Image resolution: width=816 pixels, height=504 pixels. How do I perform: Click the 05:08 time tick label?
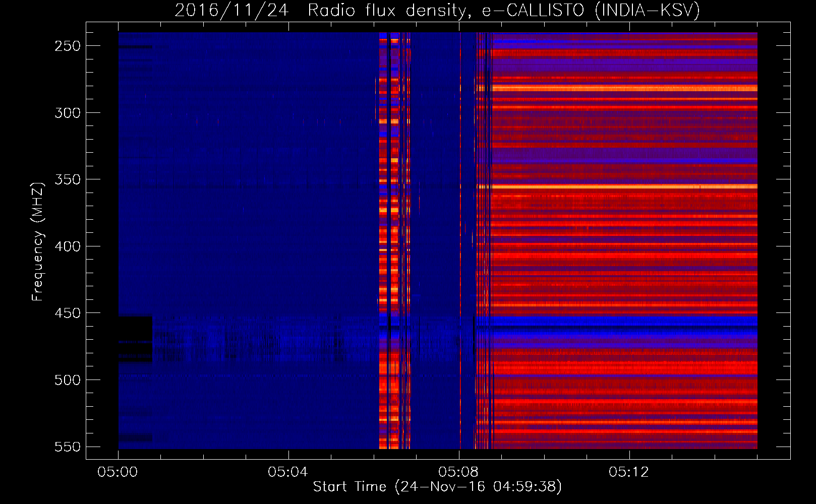(x=458, y=472)
